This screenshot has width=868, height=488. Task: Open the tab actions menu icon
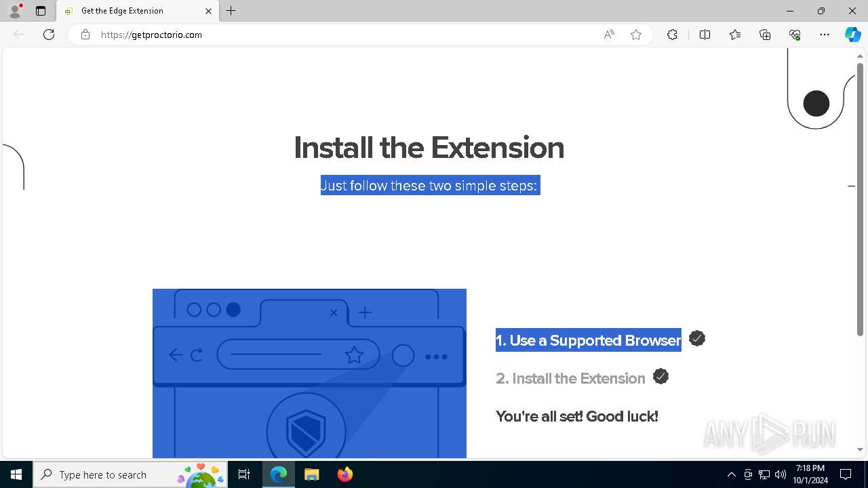click(x=41, y=11)
